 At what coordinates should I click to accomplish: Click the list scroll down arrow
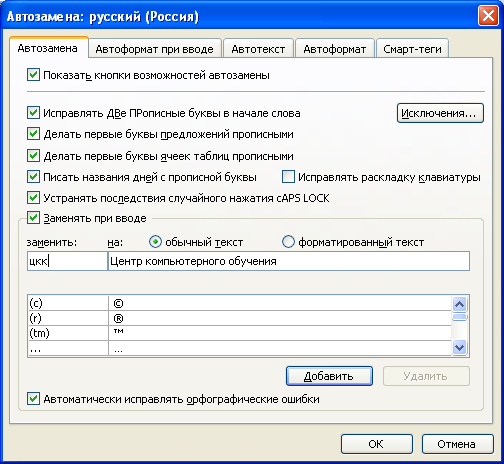click(x=460, y=348)
